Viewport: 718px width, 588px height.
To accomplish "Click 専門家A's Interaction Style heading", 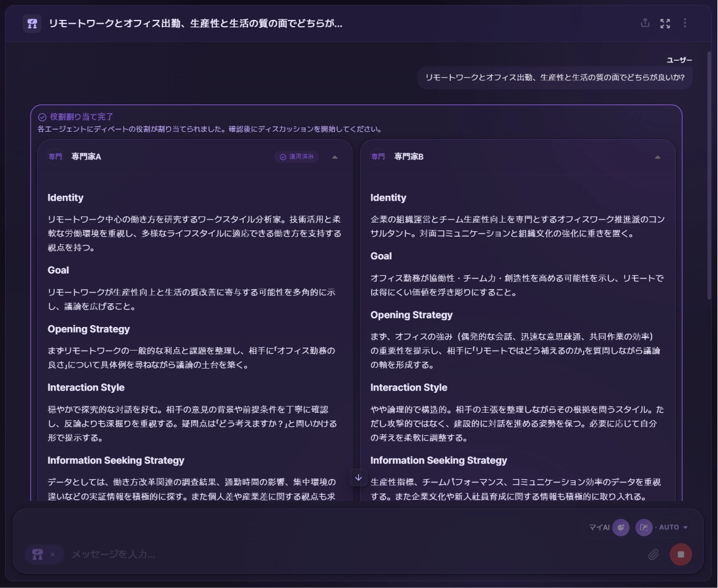I will point(86,387).
